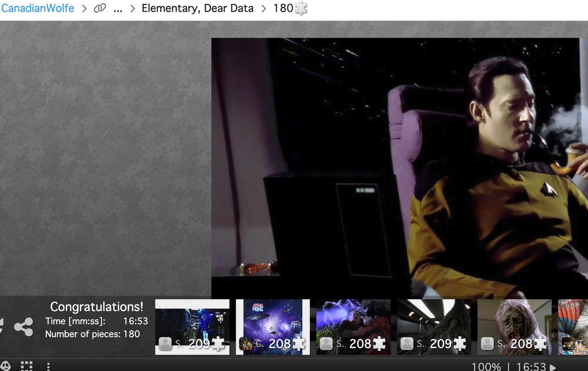Click the puzzle icon on the corridor thumbnail
588x371 pixels.
pos(460,344)
